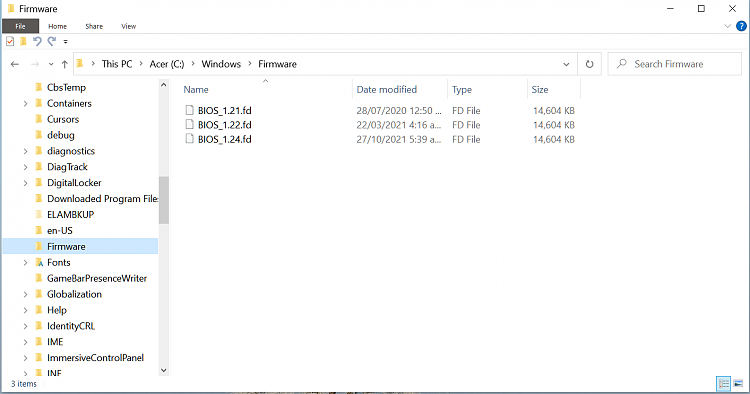Expand the Fonts folder node

click(x=25, y=263)
